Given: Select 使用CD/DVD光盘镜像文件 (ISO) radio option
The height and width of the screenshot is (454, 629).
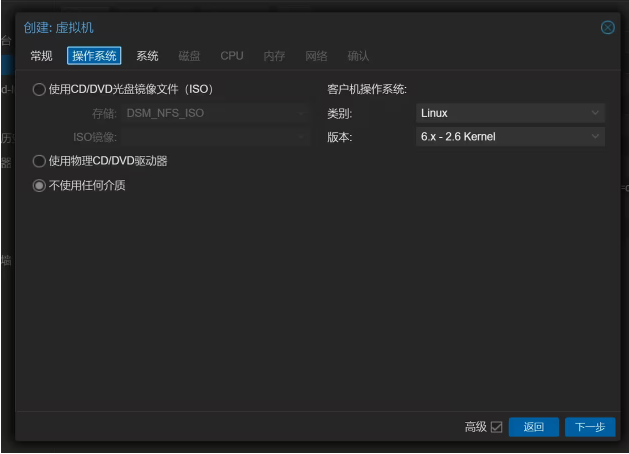Looking at the screenshot, I should [39, 89].
